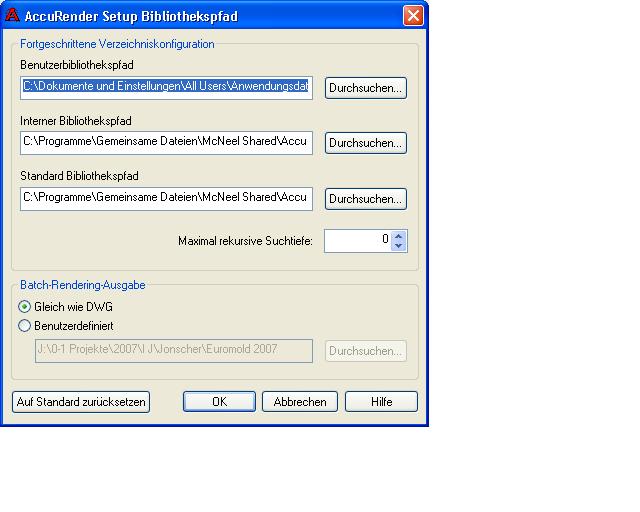The image size is (640, 512).
Task: Click the Standard Bibliothekspfad label
Action: coord(79,176)
